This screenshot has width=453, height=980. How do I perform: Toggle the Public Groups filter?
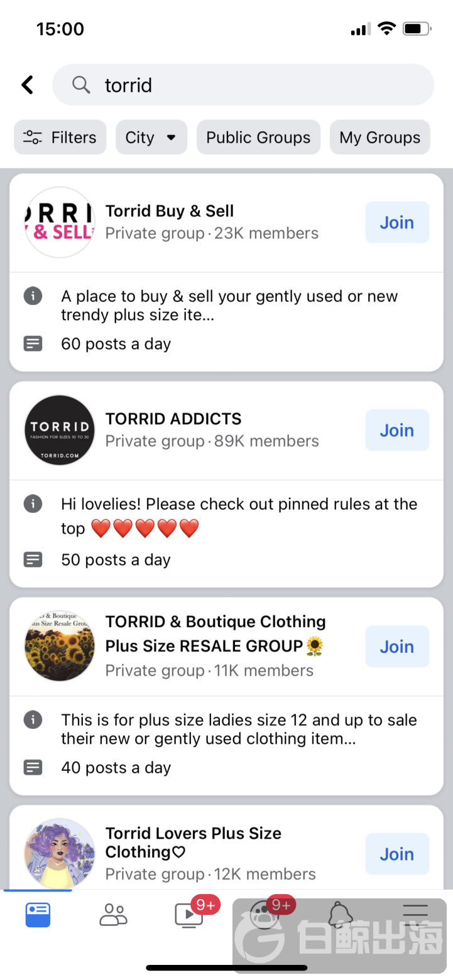tap(258, 137)
